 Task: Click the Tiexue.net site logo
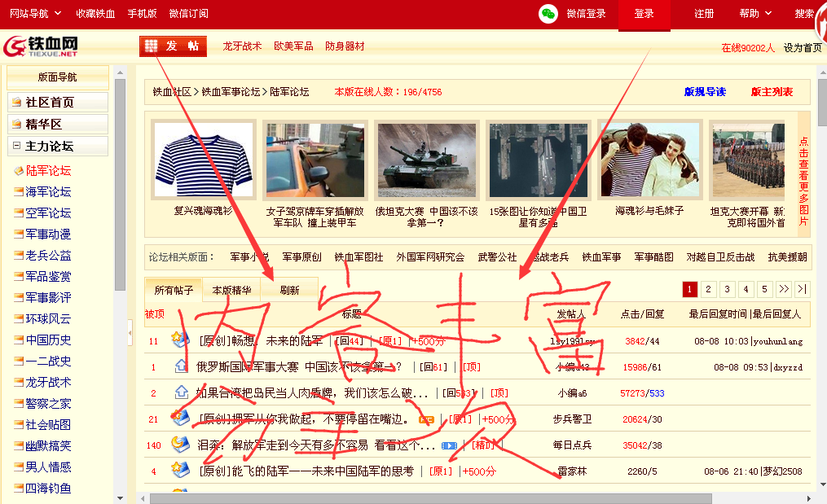tap(42, 46)
